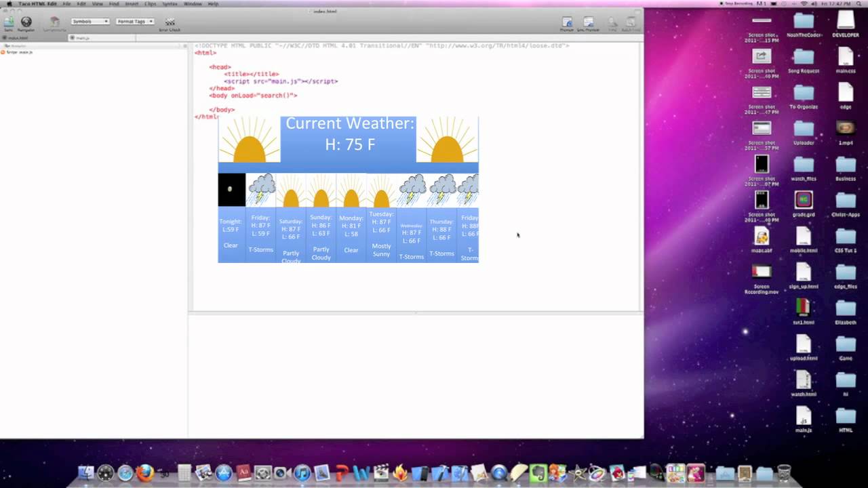This screenshot has width=868, height=488.
Task: Click the Tonight forecast cell
Action: coord(231,235)
